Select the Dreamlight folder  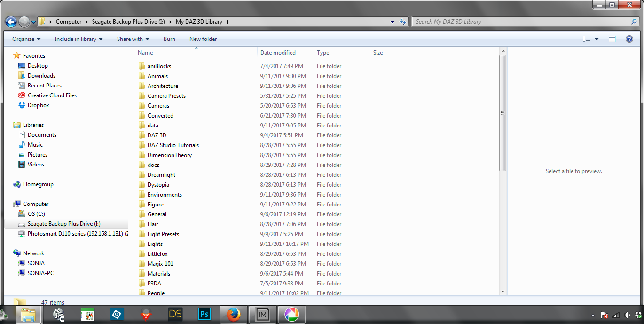tap(161, 175)
